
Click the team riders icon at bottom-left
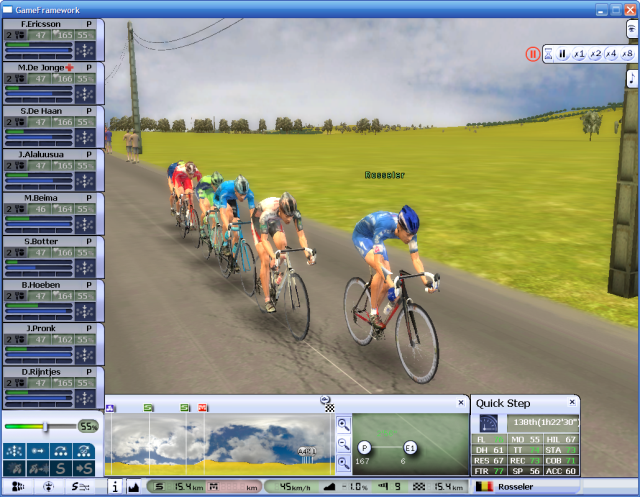(17, 487)
